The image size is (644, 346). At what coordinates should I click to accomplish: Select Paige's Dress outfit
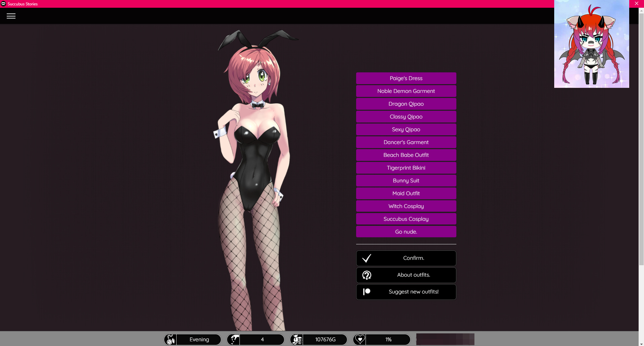coord(406,78)
